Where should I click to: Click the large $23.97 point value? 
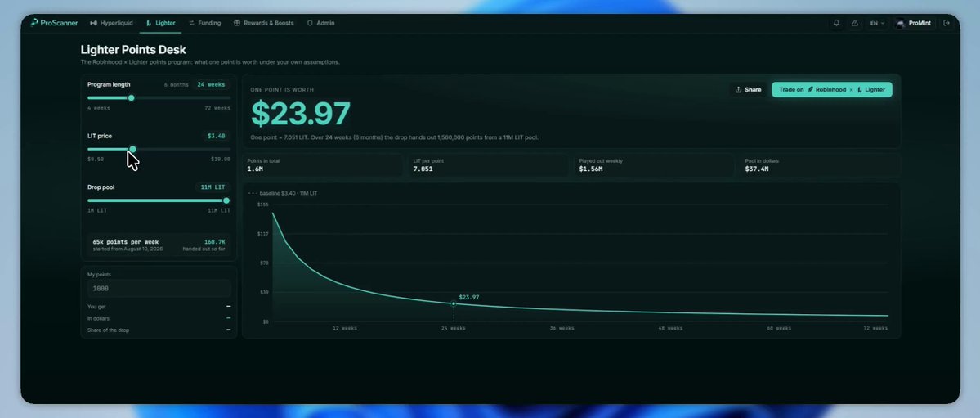click(301, 114)
